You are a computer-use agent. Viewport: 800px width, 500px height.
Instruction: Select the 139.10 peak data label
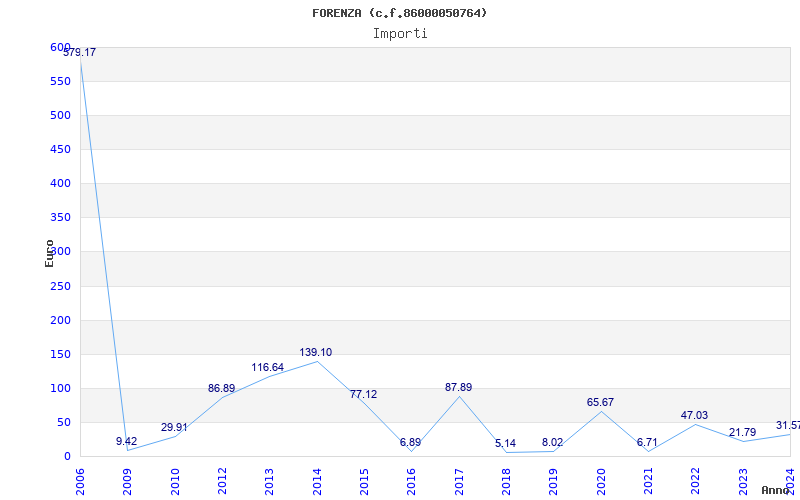pos(315,353)
